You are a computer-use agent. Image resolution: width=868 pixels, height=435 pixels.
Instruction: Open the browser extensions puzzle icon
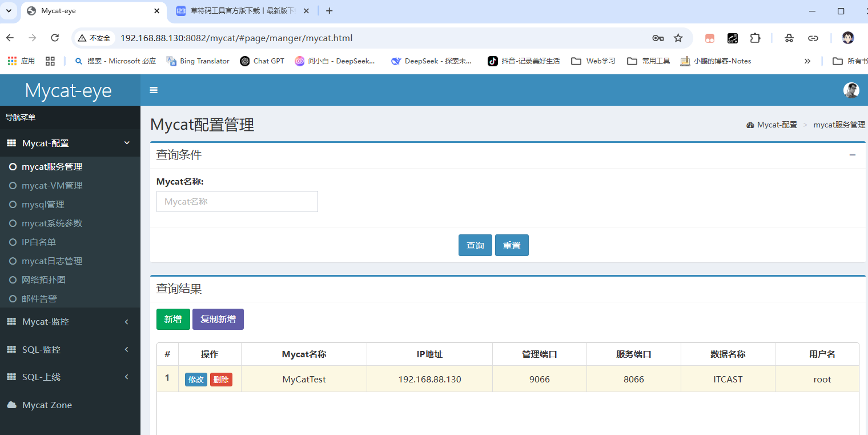[x=755, y=38]
